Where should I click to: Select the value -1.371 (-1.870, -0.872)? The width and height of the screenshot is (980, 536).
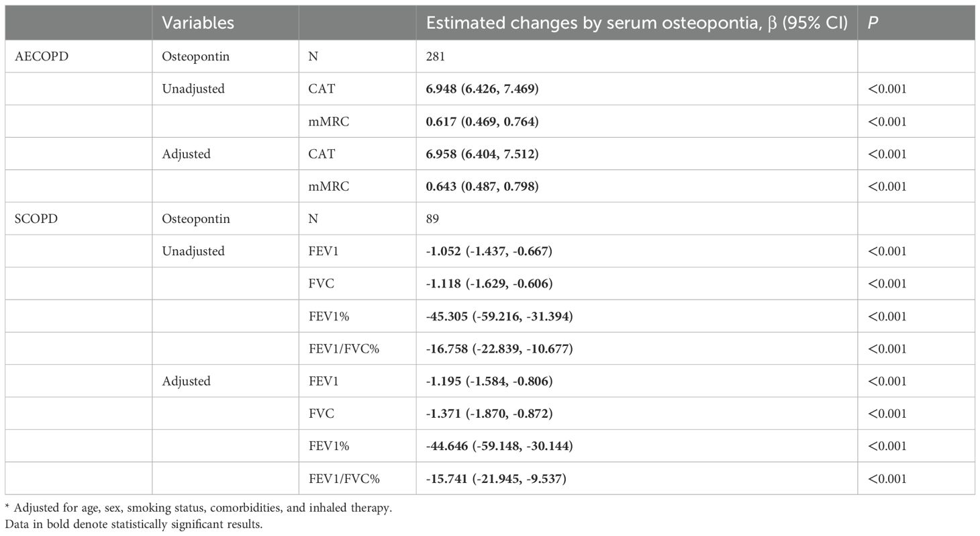click(489, 414)
